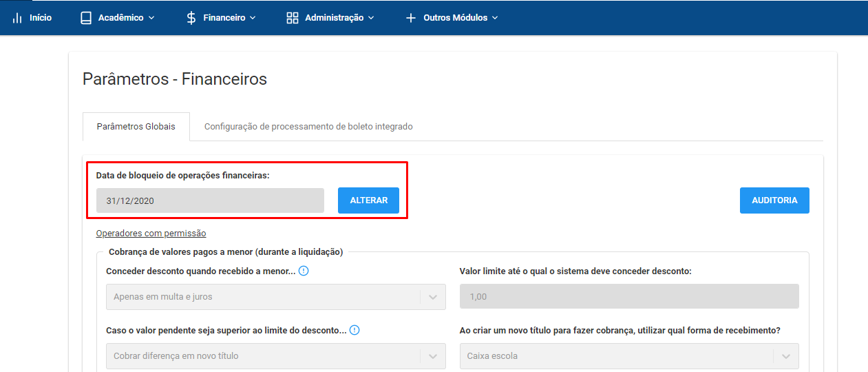Viewport: 868px width, 372px height.
Task: Open the Administração menu
Action: (330, 18)
